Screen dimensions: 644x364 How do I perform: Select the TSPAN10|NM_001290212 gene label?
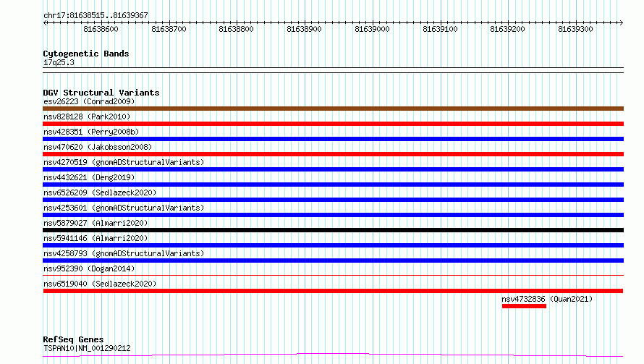pyautogui.click(x=87, y=348)
